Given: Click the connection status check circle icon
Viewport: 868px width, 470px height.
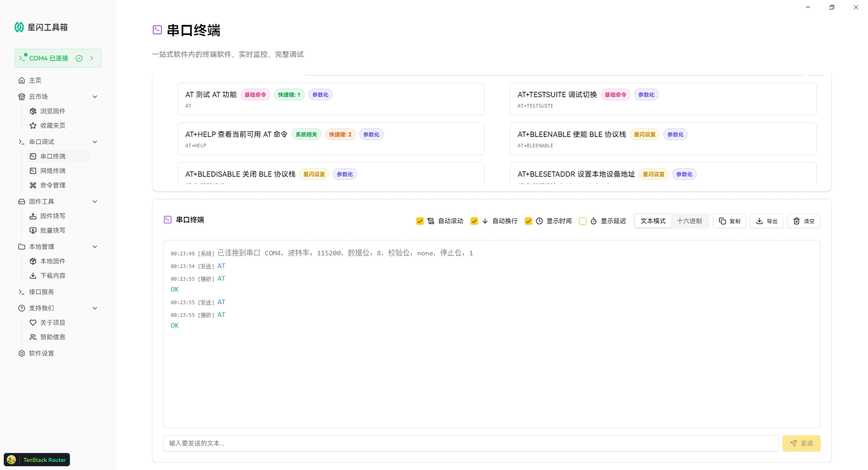Looking at the screenshot, I should (x=79, y=58).
